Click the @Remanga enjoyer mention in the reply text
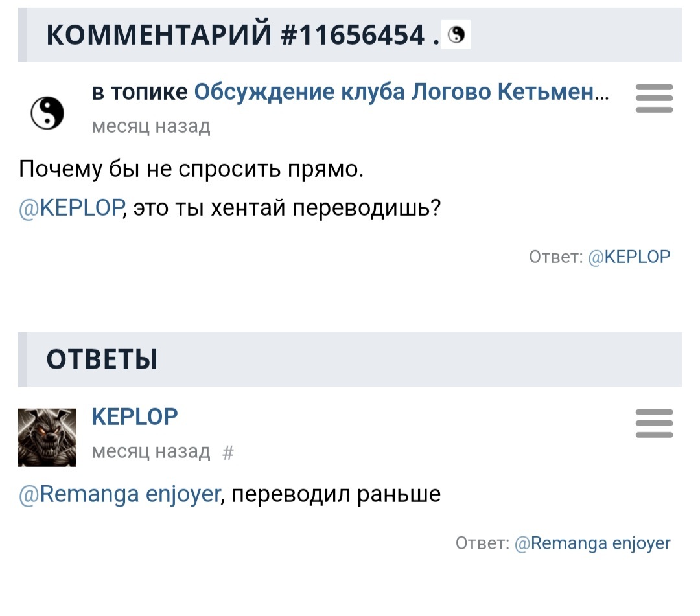Viewport: 700px width, 616px height. [x=121, y=495]
